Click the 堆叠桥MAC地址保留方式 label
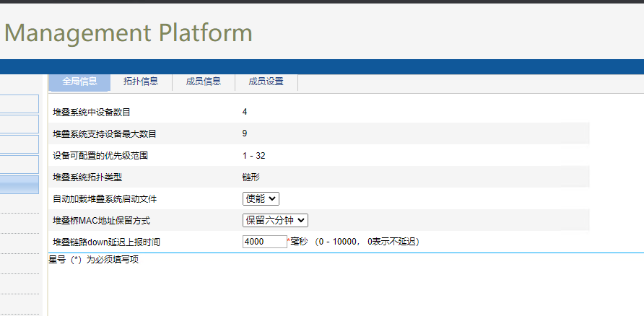The width and height of the screenshot is (644, 316). click(102, 220)
